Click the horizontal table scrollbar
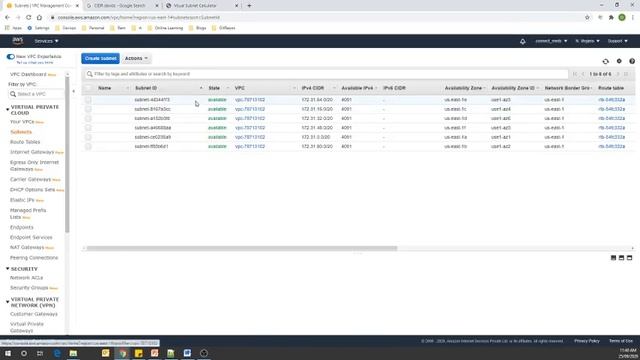Screen dimensions: 640x360 pyautogui.click(x=242, y=248)
